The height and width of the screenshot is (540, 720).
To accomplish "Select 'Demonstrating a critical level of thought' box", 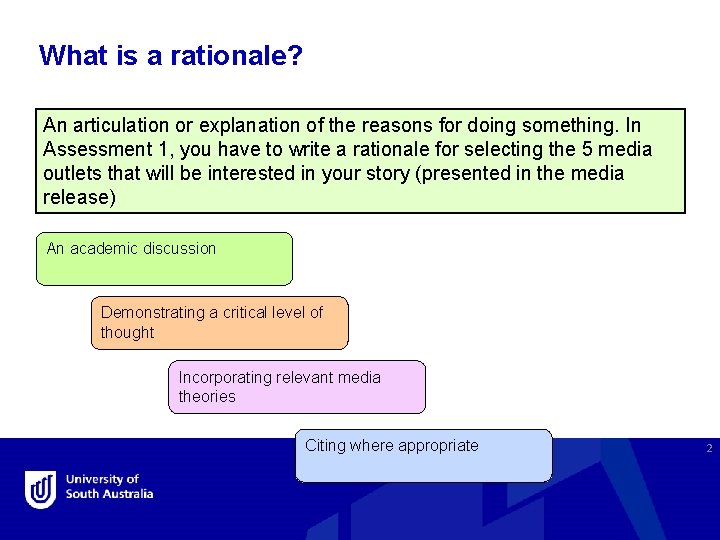I will click(220, 323).
